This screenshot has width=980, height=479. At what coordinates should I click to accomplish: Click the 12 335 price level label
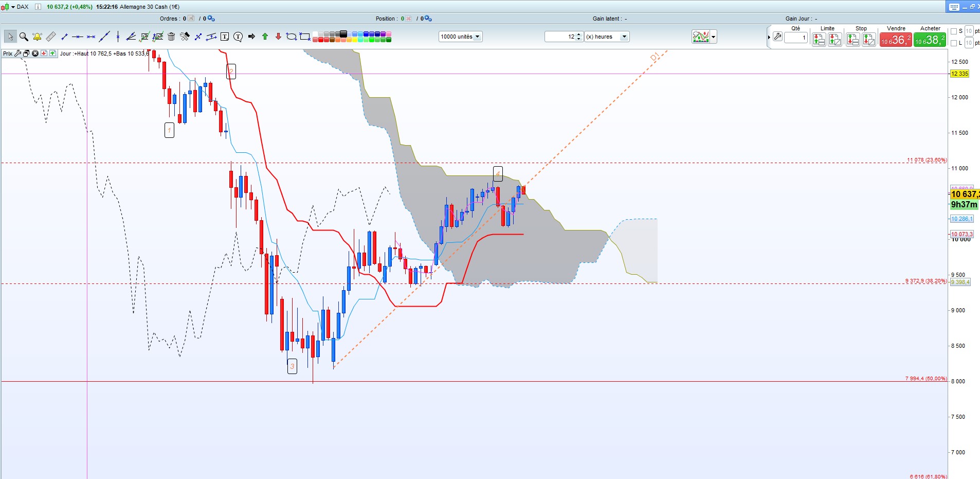coord(959,74)
